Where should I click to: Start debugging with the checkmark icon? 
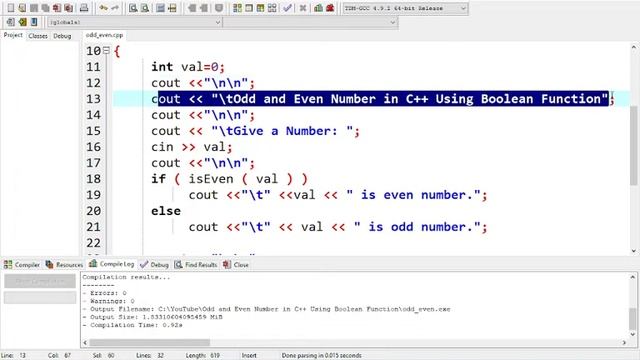coord(287,8)
